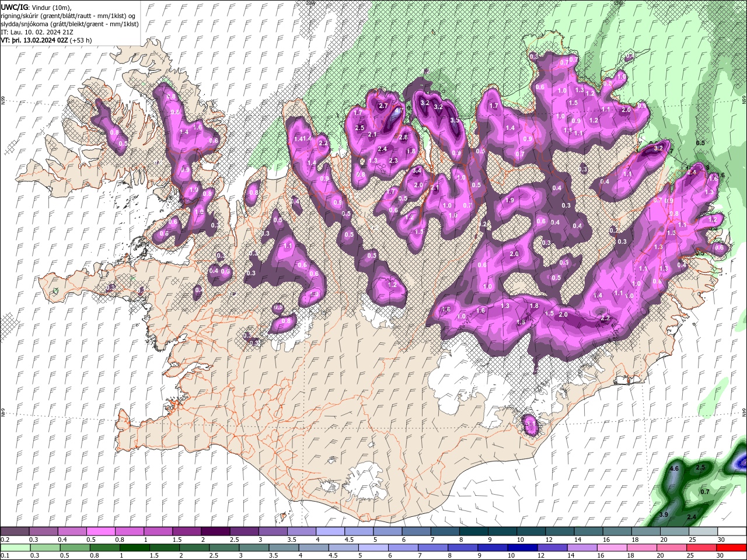Choose the upper legend swatch labeled 10
Image resolution: width=747 pixels, height=560 pixels.
530,531
